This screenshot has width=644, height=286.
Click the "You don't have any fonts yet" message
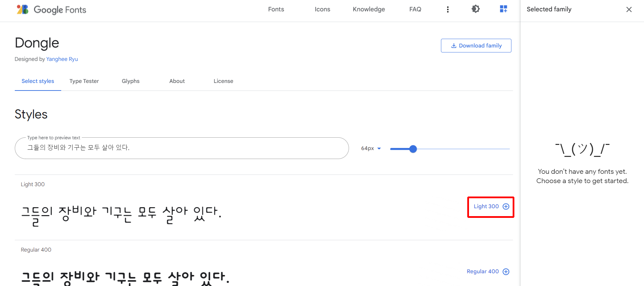[x=582, y=171]
